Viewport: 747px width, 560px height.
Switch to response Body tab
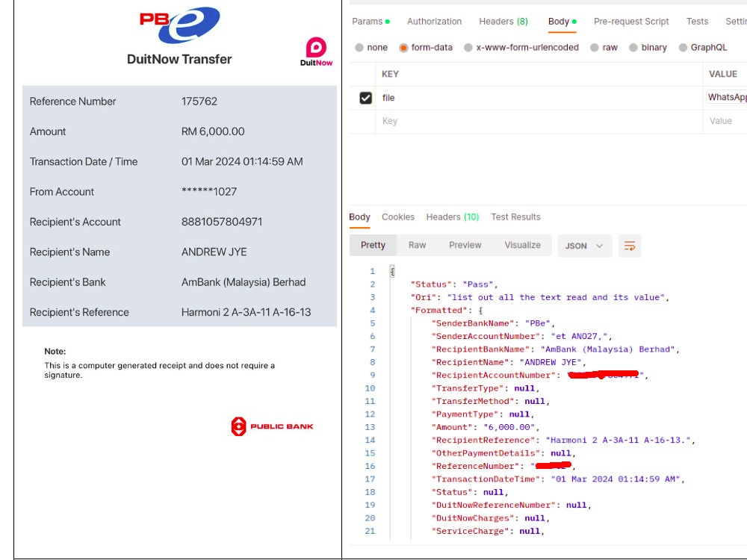coord(359,217)
